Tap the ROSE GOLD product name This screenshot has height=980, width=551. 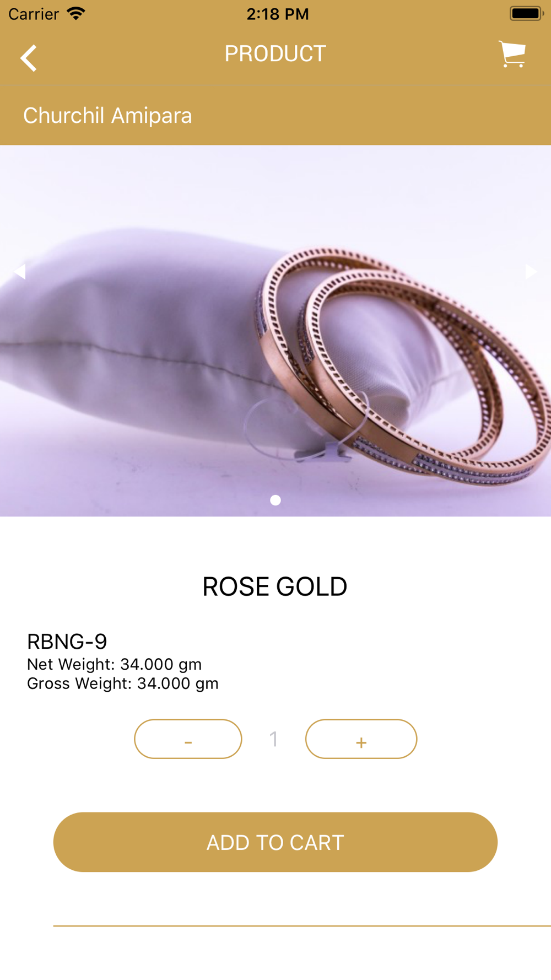[275, 586]
